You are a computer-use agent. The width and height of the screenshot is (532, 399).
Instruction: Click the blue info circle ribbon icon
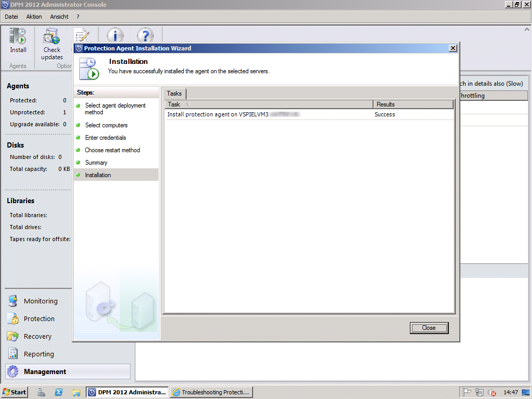[115, 35]
